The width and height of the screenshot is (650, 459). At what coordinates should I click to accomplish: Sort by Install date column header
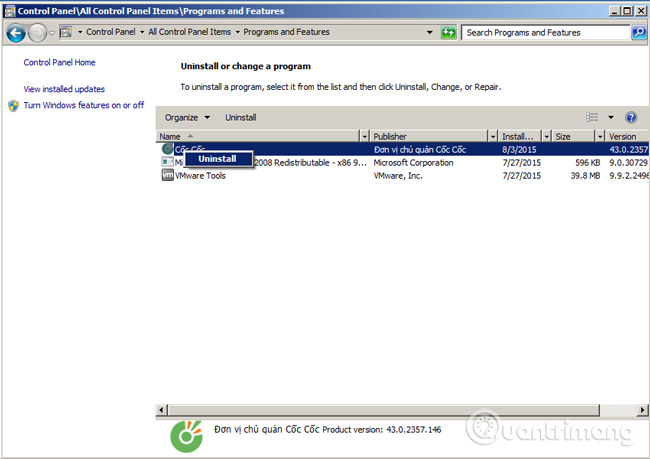click(x=520, y=136)
